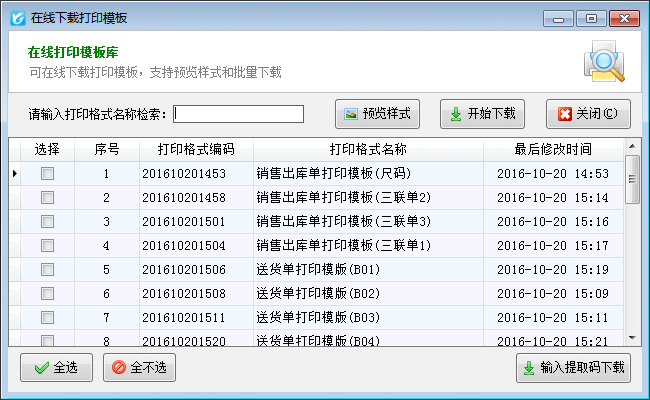Tick the checkbox for row 1
The width and height of the screenshot is (650, 400).
click(47, 173)
